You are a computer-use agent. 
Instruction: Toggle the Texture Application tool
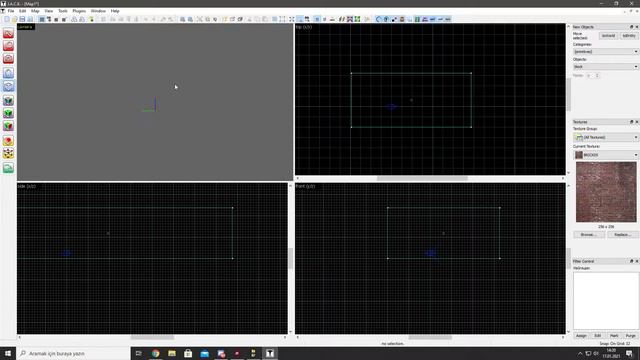pyautogui.click(x=9, y=100)
